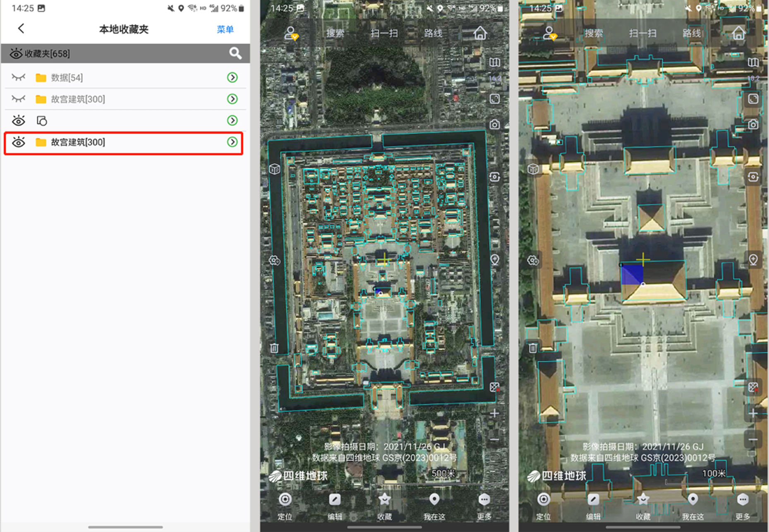Image resolution: width=769 pixels, height=532 pixels.
Task: Open the 菜单 menu in favorites header
Action: point(225,29)
